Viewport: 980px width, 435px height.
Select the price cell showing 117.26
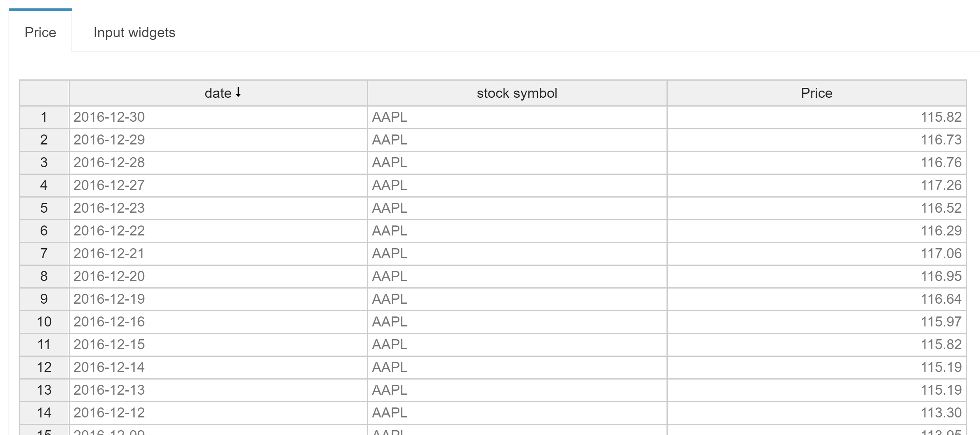(x=941, y=185)
